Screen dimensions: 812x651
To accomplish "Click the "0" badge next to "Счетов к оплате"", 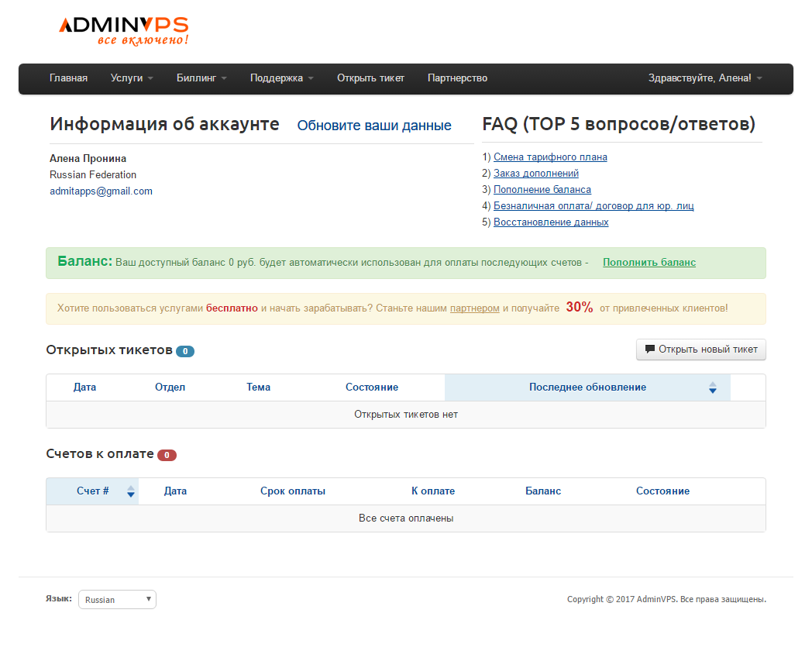I will tap(167, 455).
